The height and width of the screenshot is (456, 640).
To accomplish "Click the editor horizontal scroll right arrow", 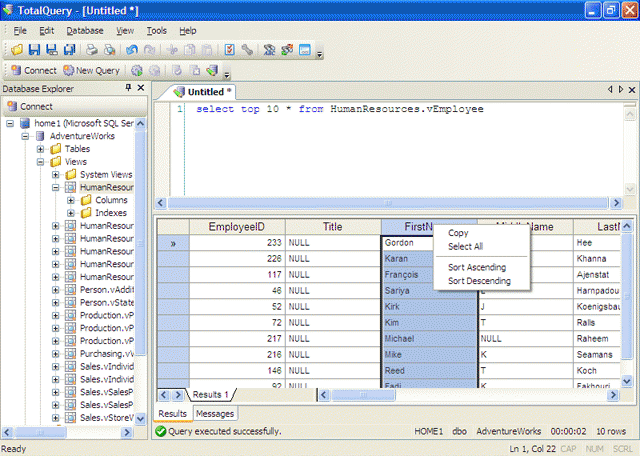I will (616, 202).
